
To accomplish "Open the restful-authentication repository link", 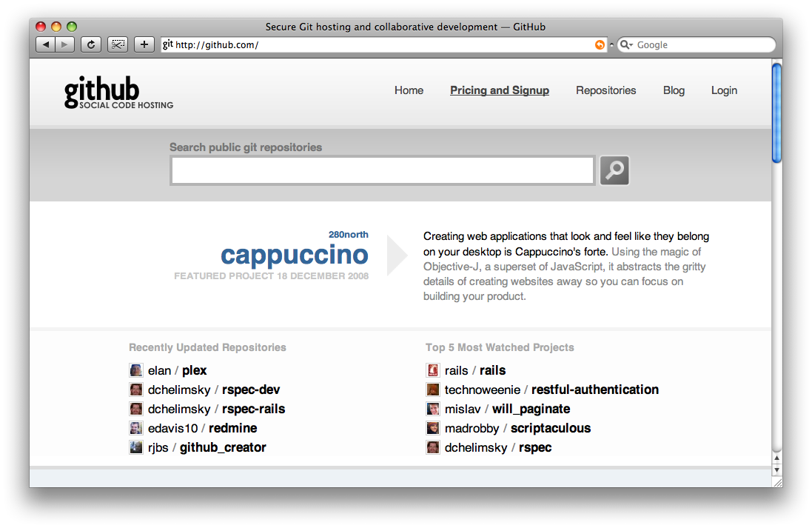I will point(595,390).
